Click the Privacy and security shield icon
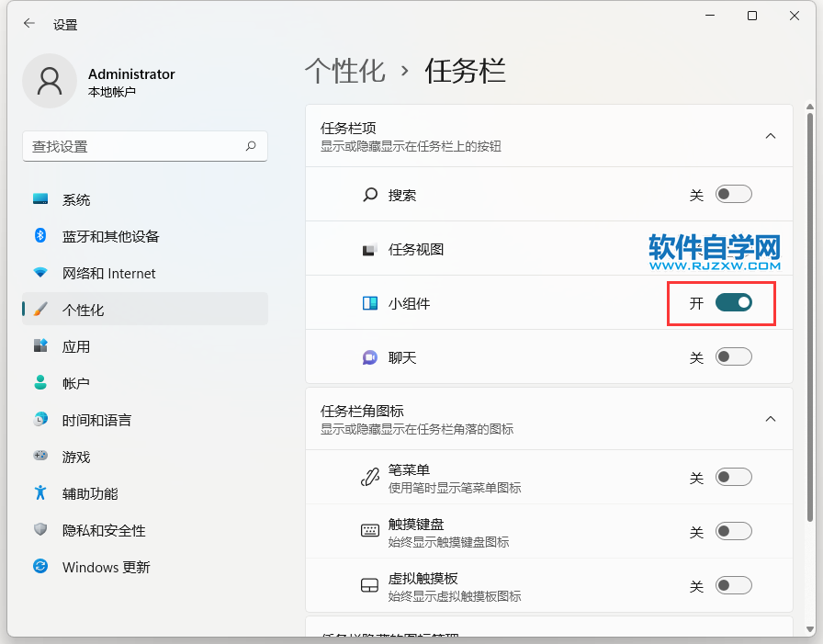This screenshot has width=823, height=644. pos(40,530)
